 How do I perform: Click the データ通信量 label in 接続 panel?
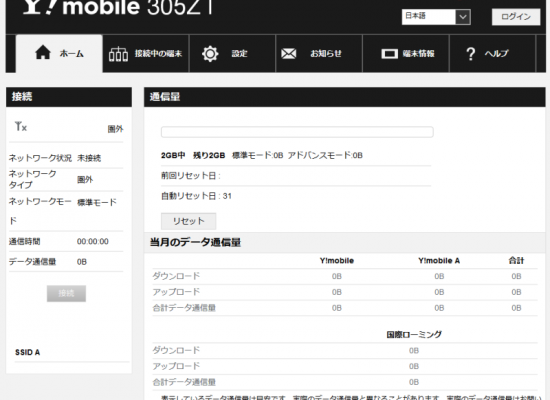pyautogui.click(x=32, y=261)
